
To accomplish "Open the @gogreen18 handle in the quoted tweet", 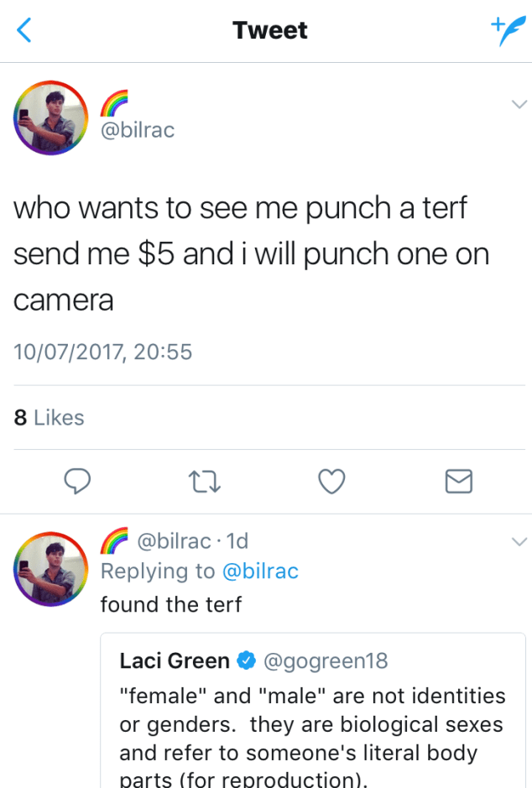I will tap(326, 661).
